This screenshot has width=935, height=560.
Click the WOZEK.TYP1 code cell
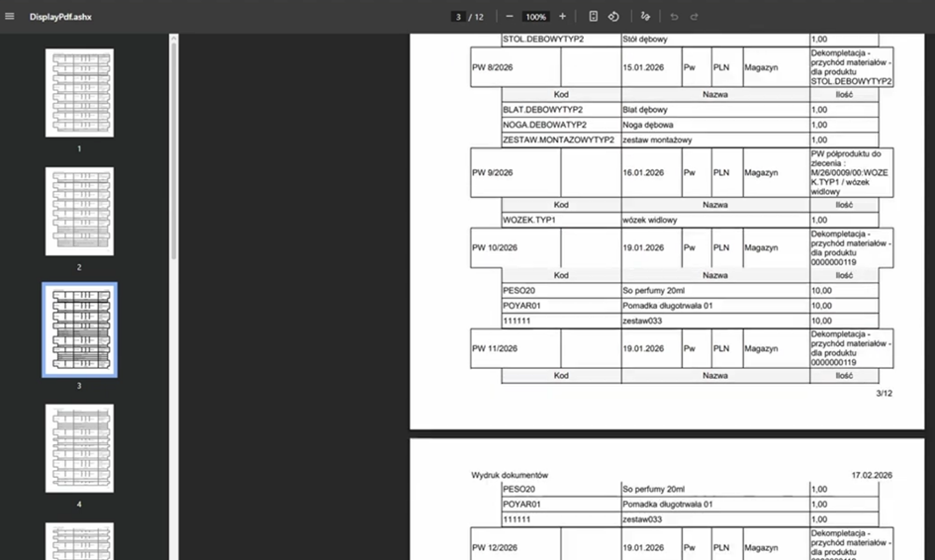click(561, 220)
